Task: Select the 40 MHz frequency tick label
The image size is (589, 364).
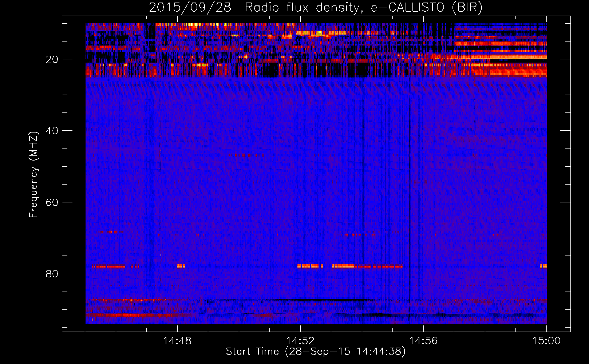Action: (x=52, y=131)
